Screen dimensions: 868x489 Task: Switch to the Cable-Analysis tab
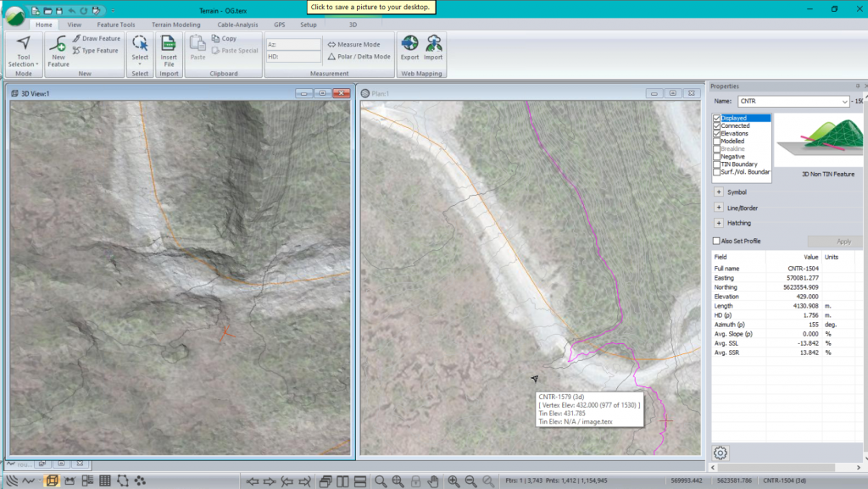pos(237,25)
